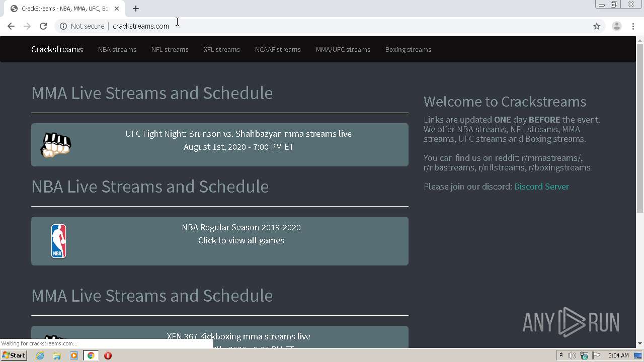Join the Discord Server link
The width and height of the screenshot is (644, 362).
point(541,187)
